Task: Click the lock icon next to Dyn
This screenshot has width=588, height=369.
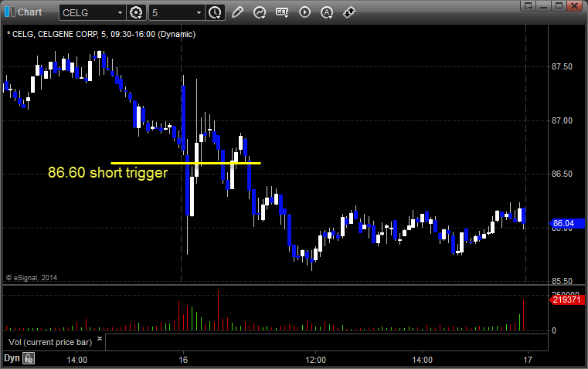Action: 29,358
